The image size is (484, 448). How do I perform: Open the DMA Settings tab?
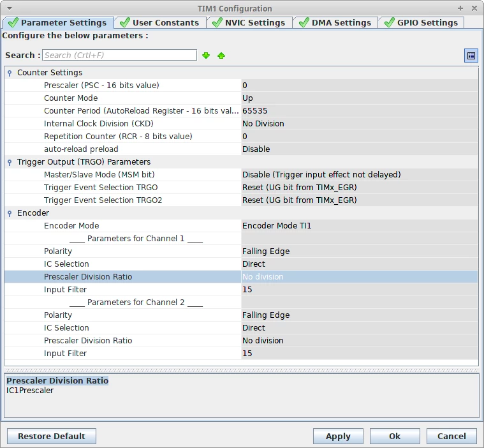(x=335, y=22)
